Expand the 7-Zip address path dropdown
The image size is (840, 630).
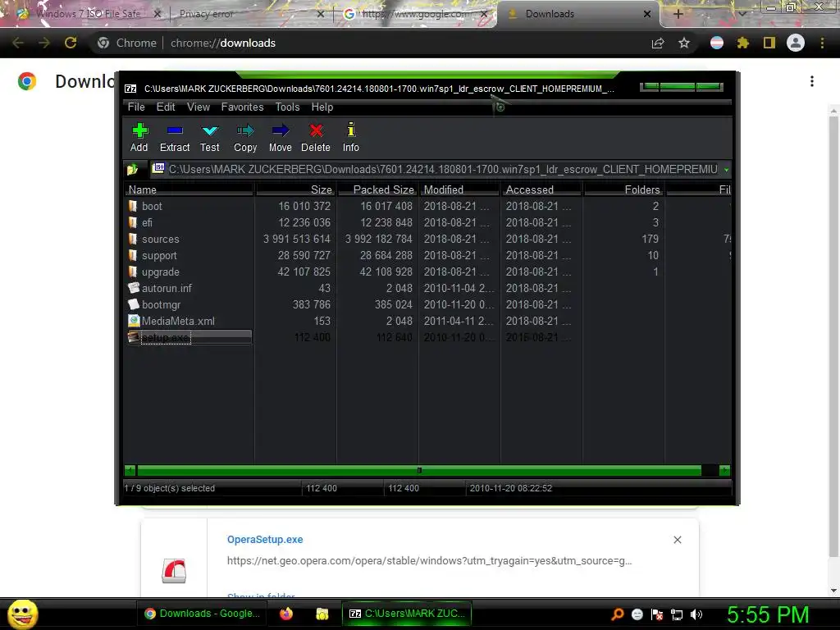tap(727, 170)
